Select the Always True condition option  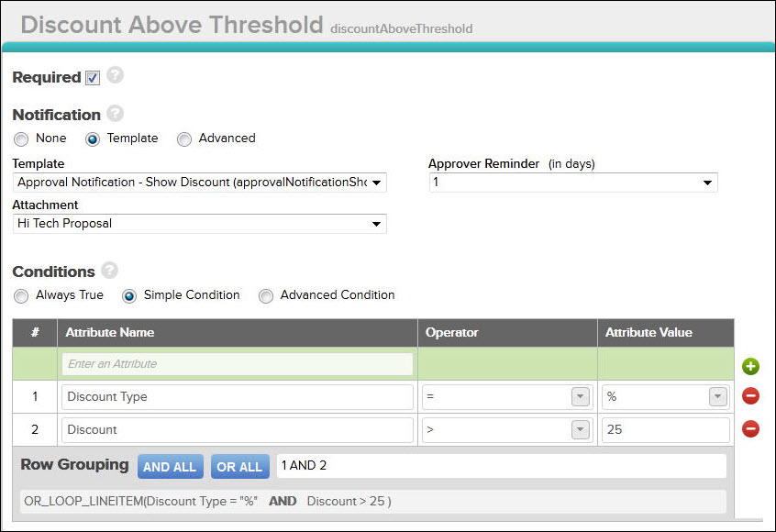[20, 295]
